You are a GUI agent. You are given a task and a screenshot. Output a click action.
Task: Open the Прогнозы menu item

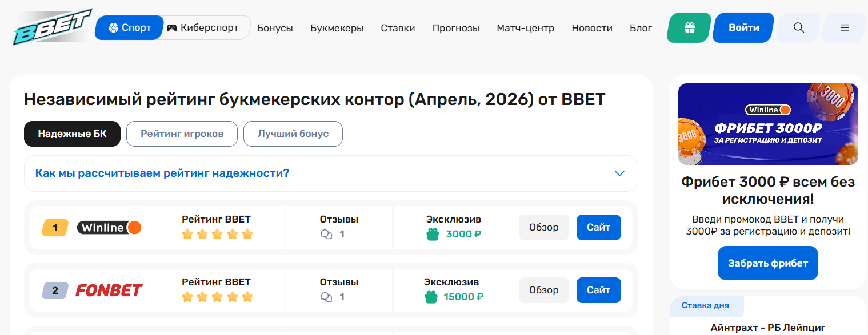pos(456,28)
